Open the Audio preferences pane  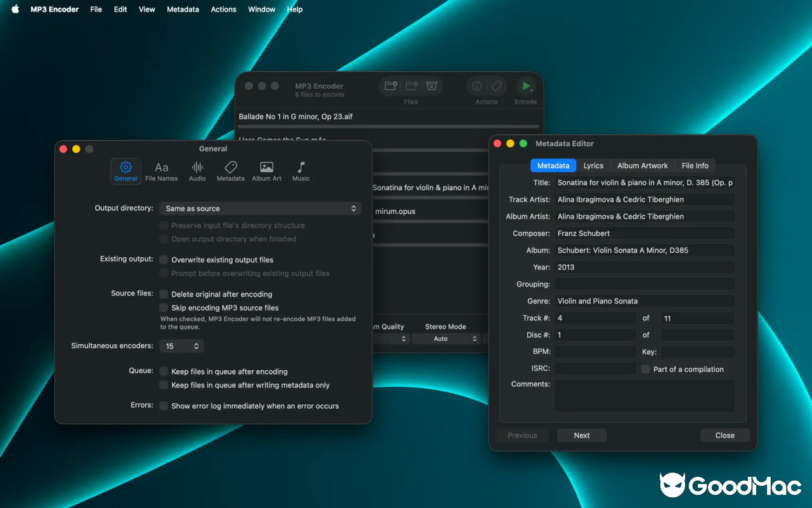point(197,171)
